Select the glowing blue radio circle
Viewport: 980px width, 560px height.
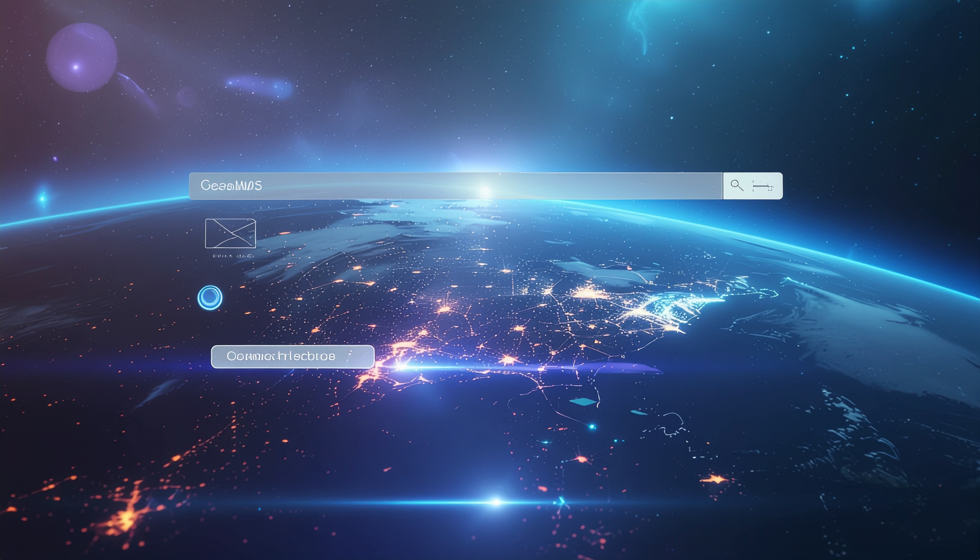tap(210, 298)
